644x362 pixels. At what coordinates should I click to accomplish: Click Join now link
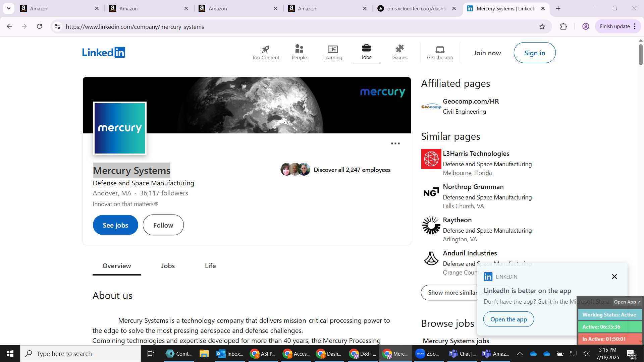[487, 53]
